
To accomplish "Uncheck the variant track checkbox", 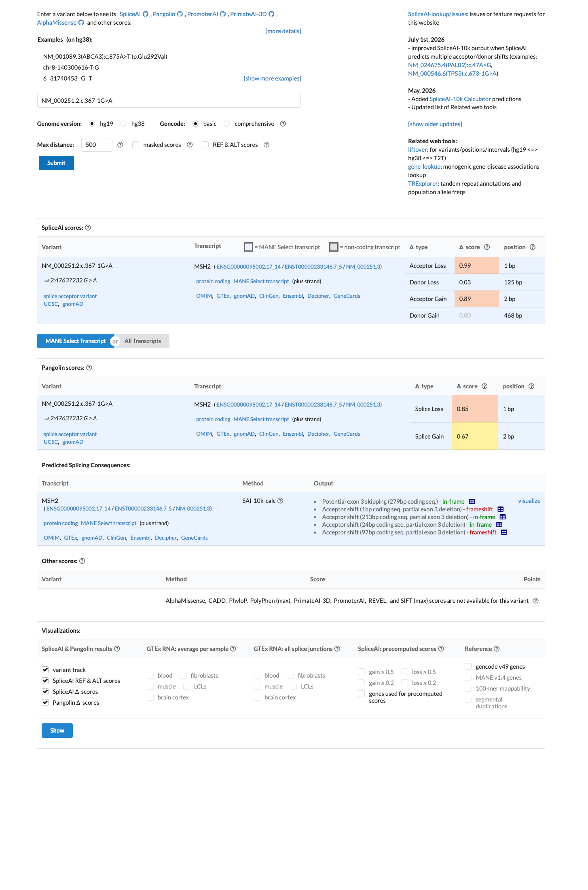I will [45, 670].
